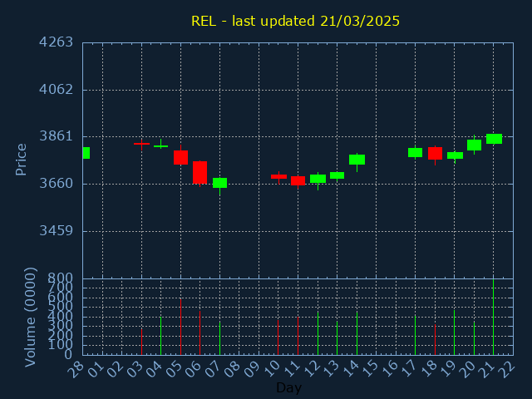Click the '09' day axis label
Image resolution: width=532 pixels, height=399 pixels.
[252, 369]
